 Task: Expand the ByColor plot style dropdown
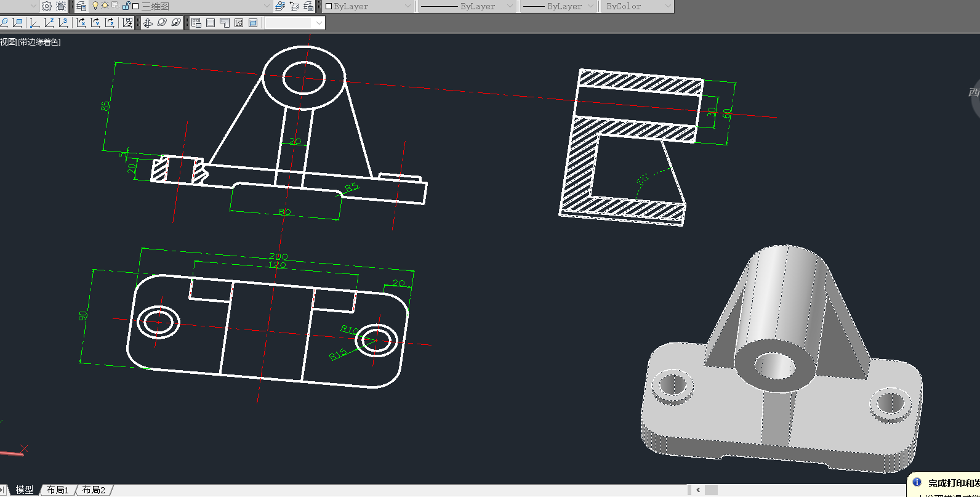tap(669, 6)
